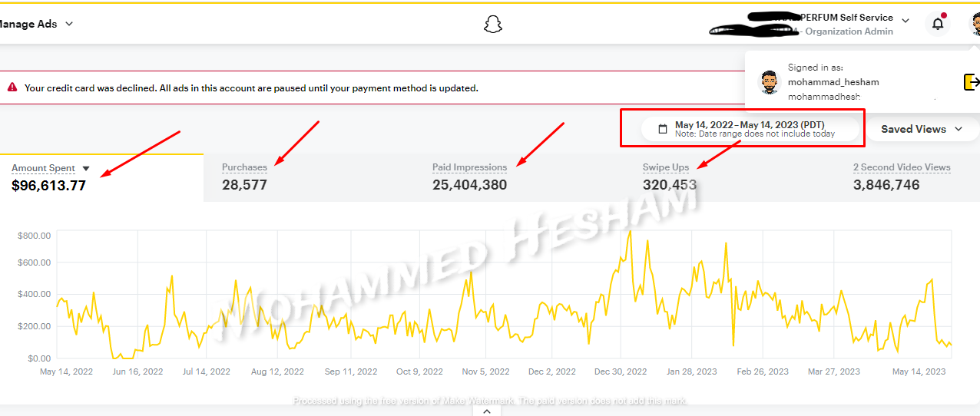Click the calendar icon in date picker

(x=663, y=129)
